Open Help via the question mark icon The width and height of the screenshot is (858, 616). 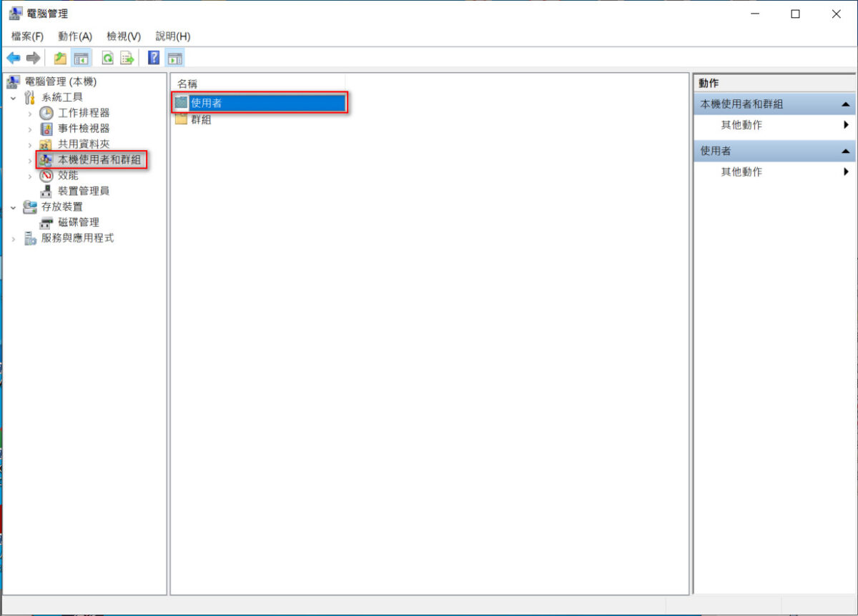(x=154, y=58)
